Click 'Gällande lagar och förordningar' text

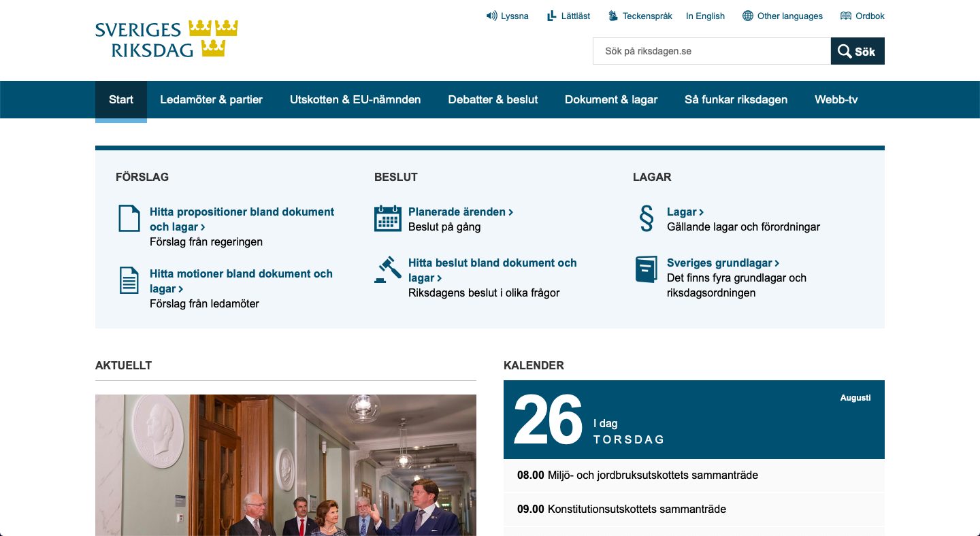click(x=743, y=227)
